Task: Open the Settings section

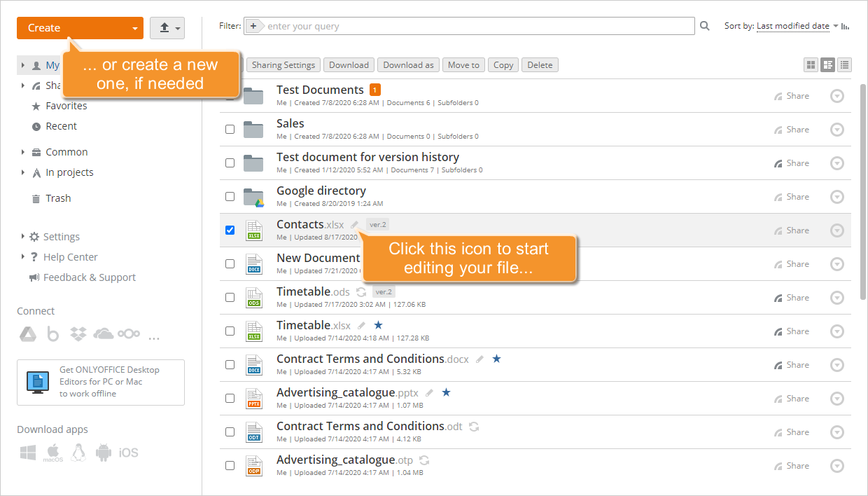Action: 60,236
